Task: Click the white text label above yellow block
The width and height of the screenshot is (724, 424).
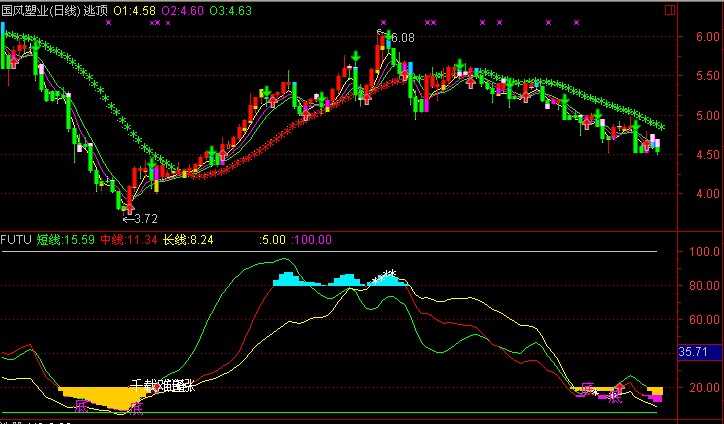Action: 162,386
